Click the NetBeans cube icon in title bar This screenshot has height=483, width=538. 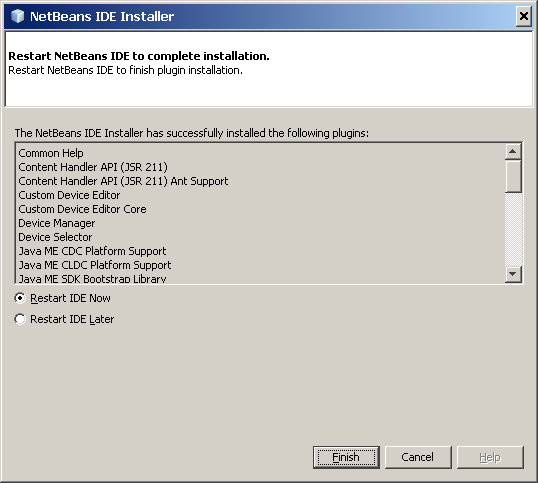pos(17,16)
